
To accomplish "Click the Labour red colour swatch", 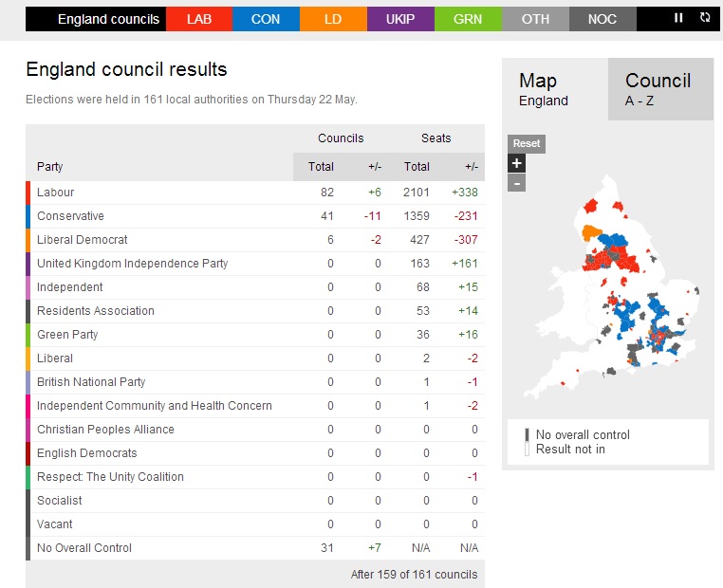I will 28,193.
